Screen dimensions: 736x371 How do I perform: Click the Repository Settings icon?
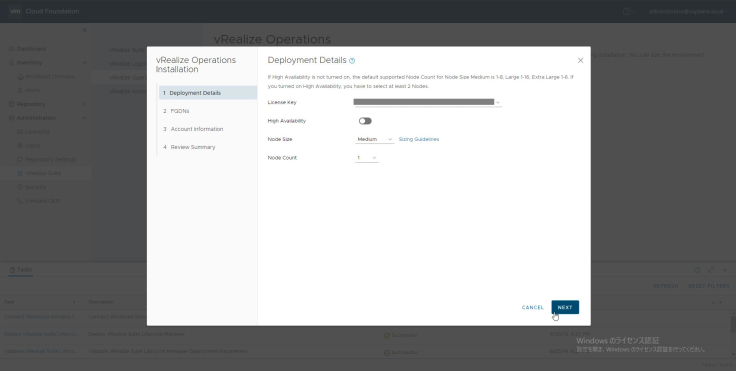(20, 159)
